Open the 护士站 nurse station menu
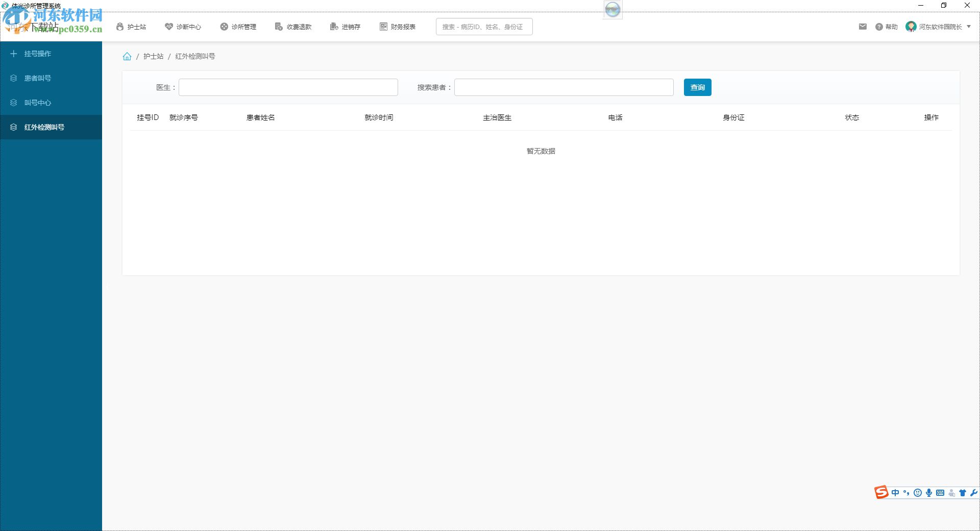980x531 pixels. pos(131,27)
